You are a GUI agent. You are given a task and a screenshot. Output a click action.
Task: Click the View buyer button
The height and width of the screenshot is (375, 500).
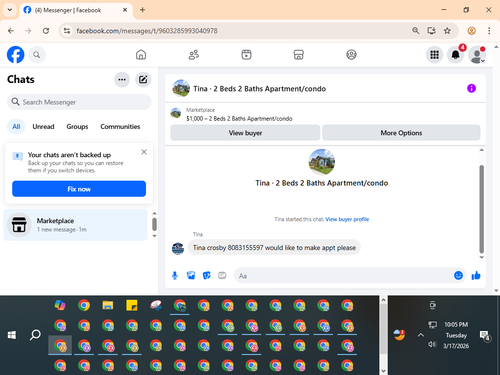[x=245, y=133]
